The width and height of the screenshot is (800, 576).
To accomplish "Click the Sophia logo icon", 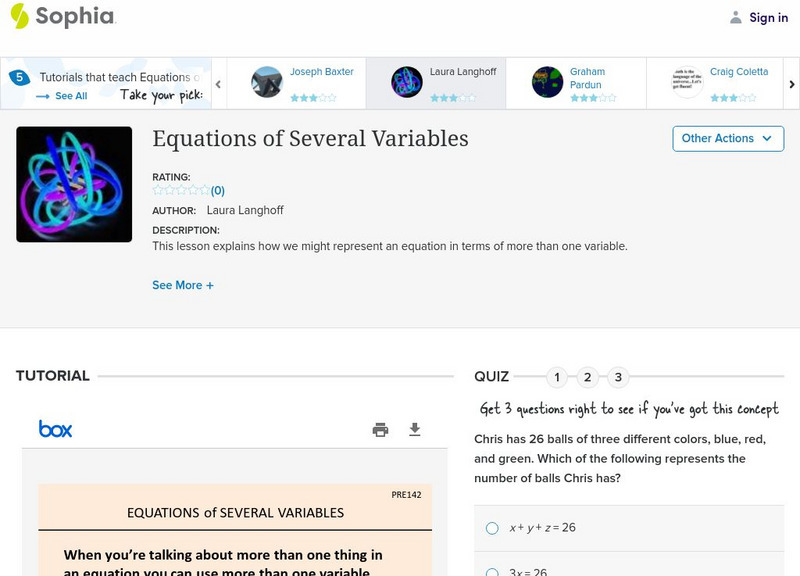I will [19, 16].
